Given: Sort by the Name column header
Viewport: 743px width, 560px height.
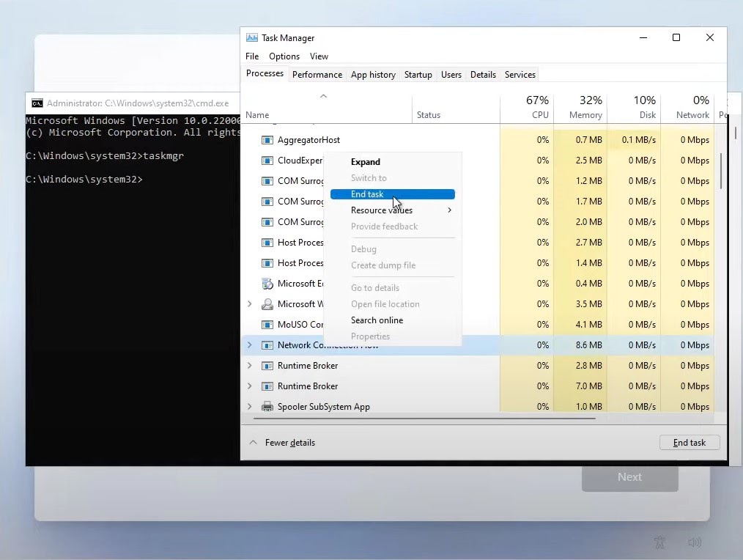Looking at the screenshot, I should pyautogui.click(x=327, y=108).
